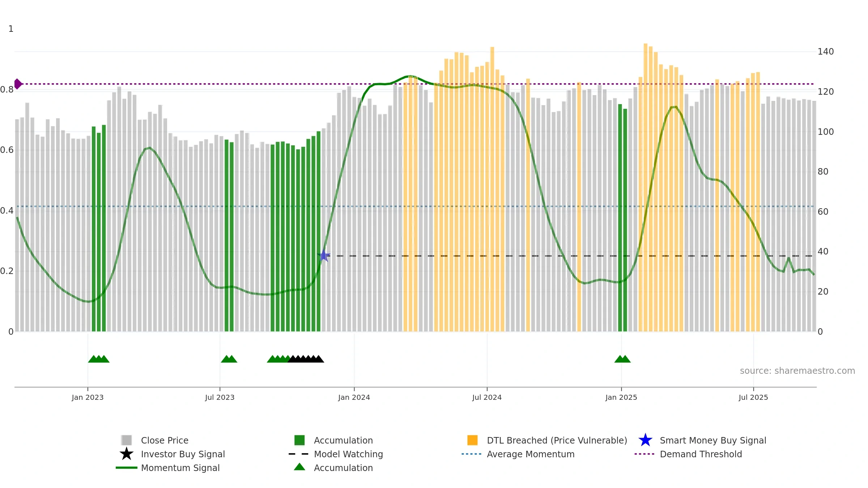Screen dimensions: 868x488
Task: Click the Jan 2024 axis tick label
Action: (x=354, y=398)
